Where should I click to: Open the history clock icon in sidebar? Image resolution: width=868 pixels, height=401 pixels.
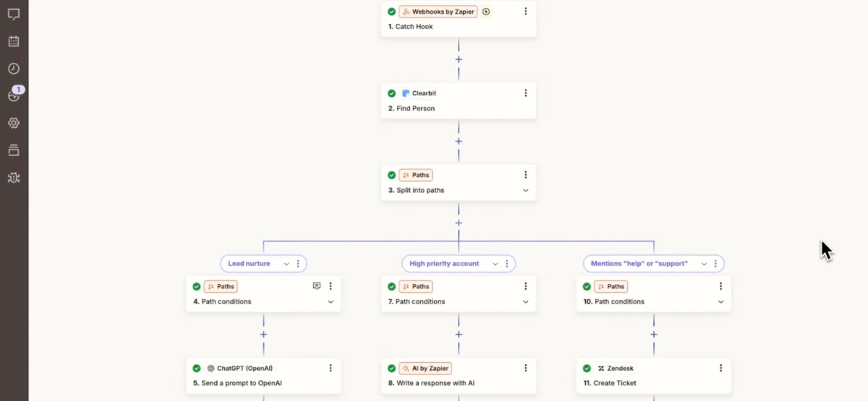click(14, 69)
